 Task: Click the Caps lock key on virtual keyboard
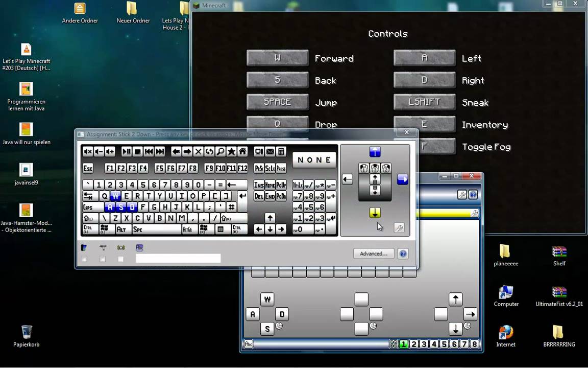click(x=93, y=207)
